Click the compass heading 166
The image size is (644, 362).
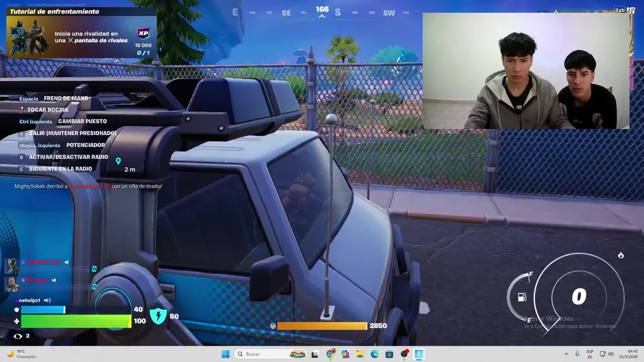[322, 10]
